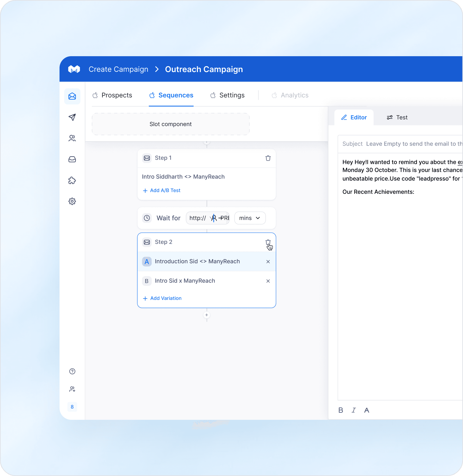Expand the mins unit dropdown

click(250, 218)
